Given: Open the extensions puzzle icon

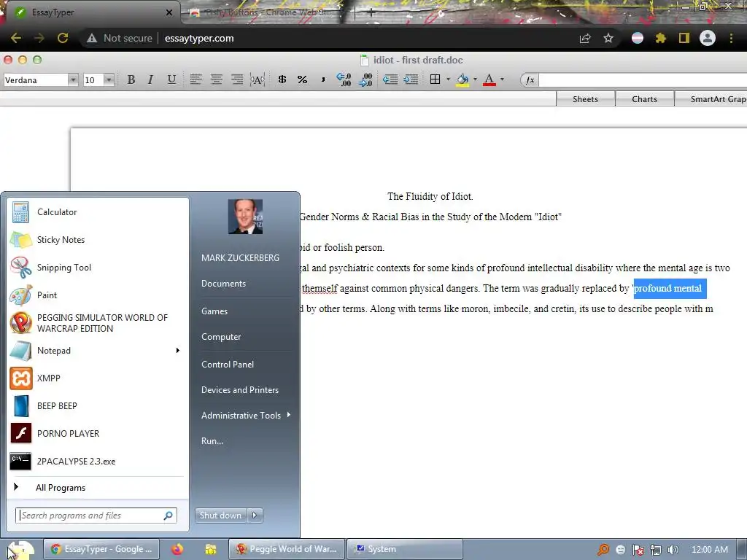Looking at the screenshot, I should coord(660,38).
